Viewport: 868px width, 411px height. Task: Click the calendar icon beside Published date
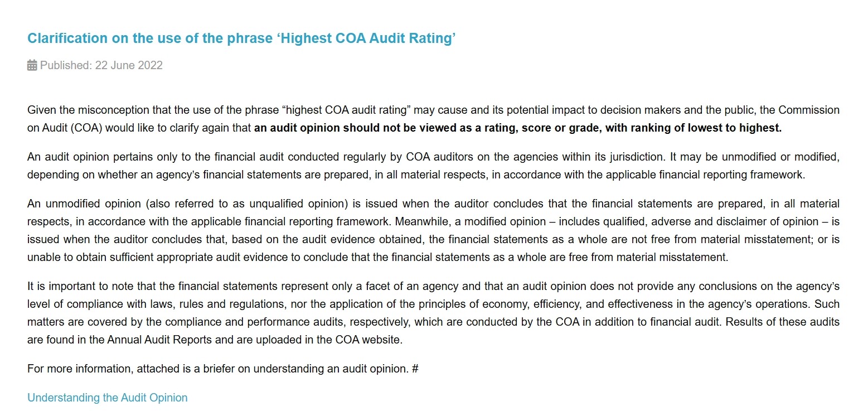click(32, 65)
